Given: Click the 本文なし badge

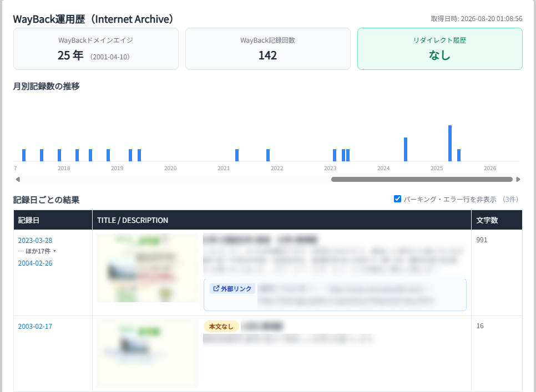Looking at the screenshot, I should point(221,327).
